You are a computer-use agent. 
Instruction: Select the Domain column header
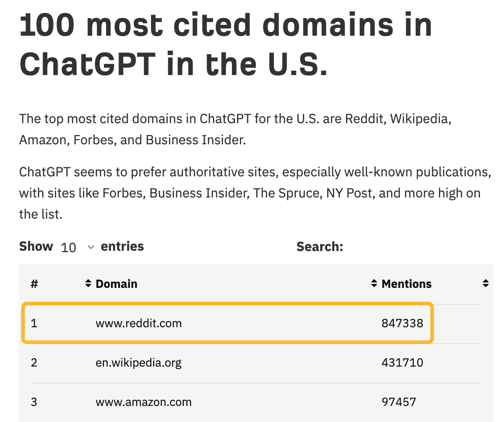[x=116, y=284]
